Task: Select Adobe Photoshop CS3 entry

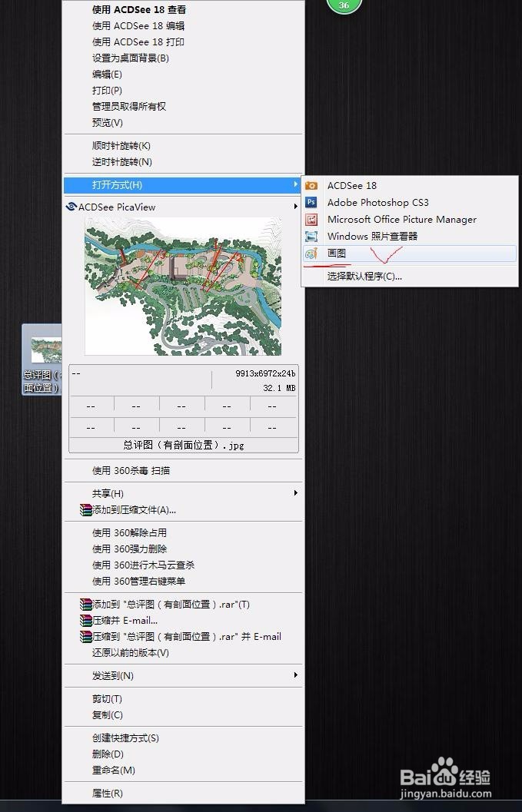Action: (378, 203)
